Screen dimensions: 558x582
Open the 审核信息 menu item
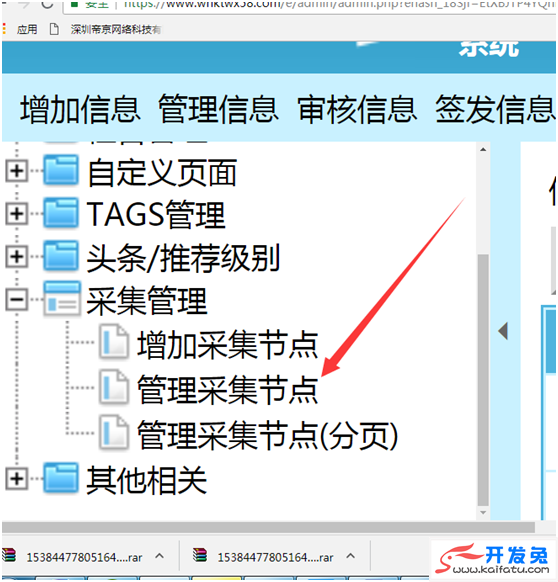(357, 109)
